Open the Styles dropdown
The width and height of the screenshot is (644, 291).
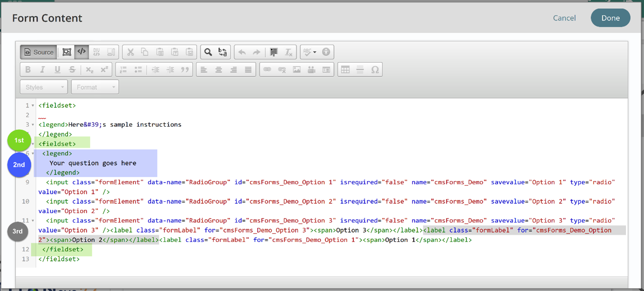point(44,87)
